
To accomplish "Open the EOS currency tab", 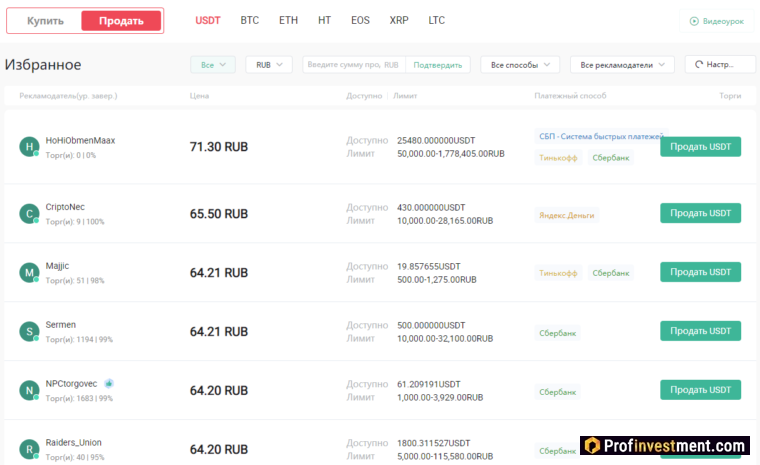I will (360, 20).
